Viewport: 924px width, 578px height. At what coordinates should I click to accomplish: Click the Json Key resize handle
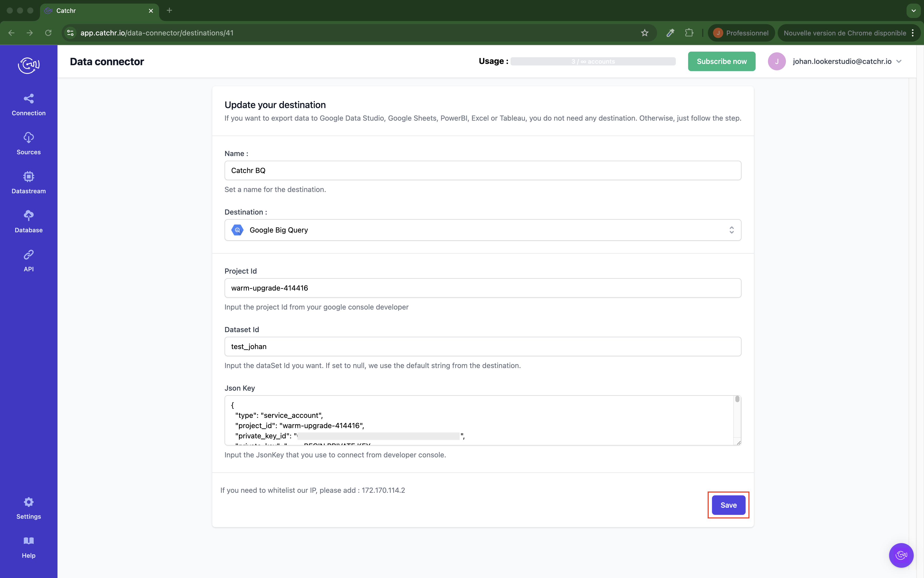click(x=738, y=442)
